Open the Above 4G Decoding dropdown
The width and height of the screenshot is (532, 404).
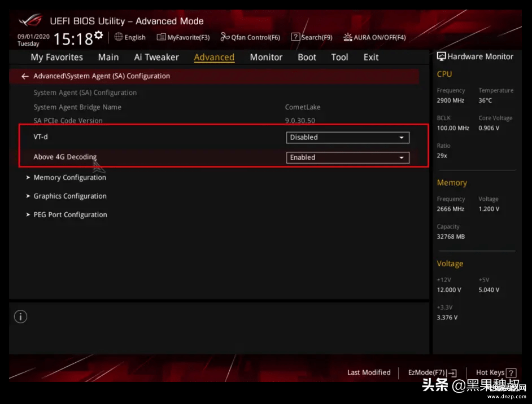pyautogui.click(x=347, y=157)
